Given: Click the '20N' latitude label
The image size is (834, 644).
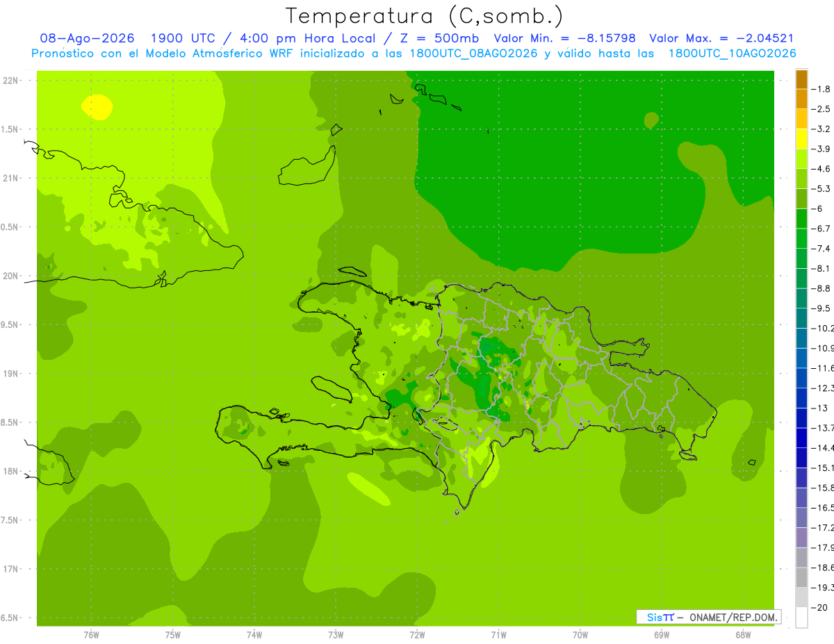Looking at the screenshot, I should point(10,276).
